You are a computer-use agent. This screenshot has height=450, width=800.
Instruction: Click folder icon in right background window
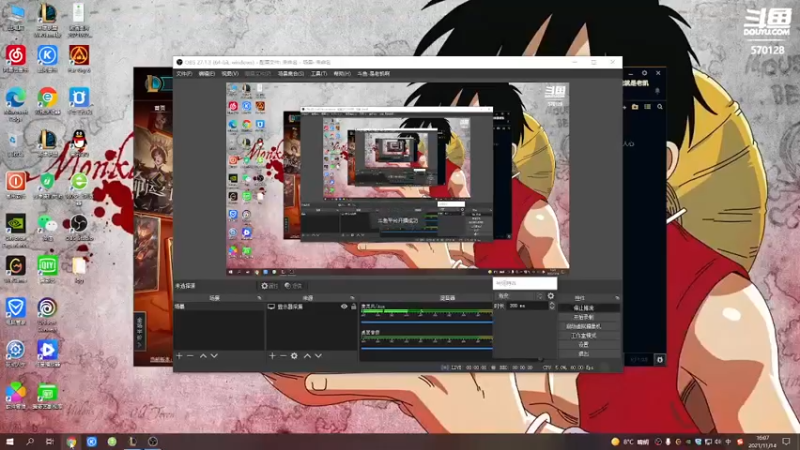(x=635, y=107)
